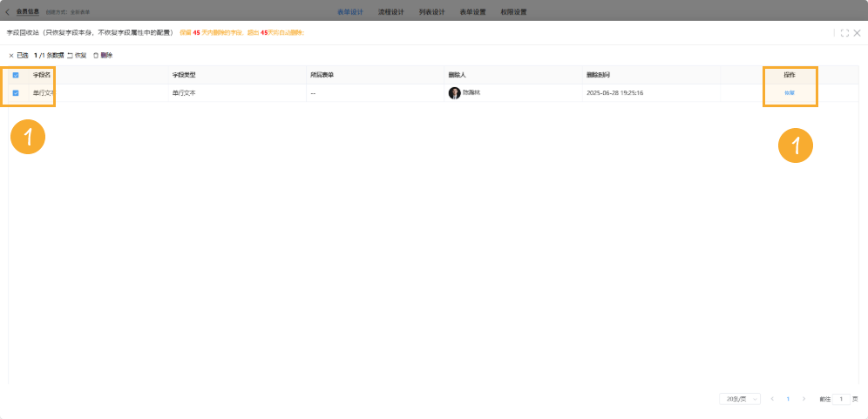Switch to the 流程设计 tab
Screen dimensions: 868x419
click(x=390, y=11)
